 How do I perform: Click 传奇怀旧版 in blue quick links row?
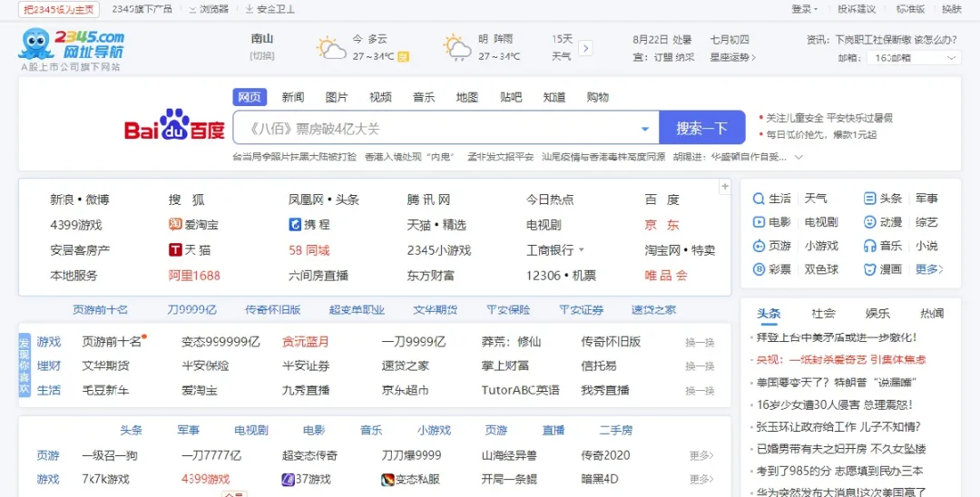click(x=272, y=309)
